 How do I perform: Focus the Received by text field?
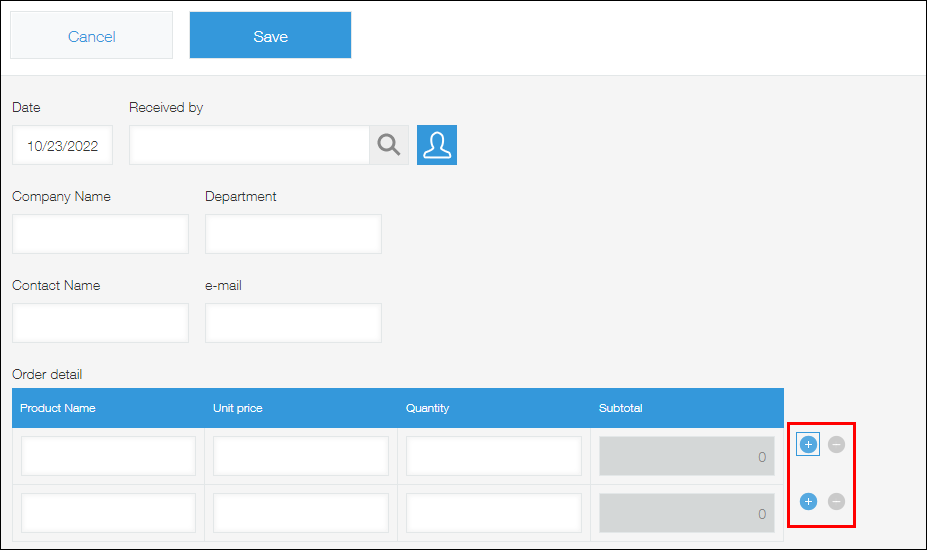pos(249,145)
